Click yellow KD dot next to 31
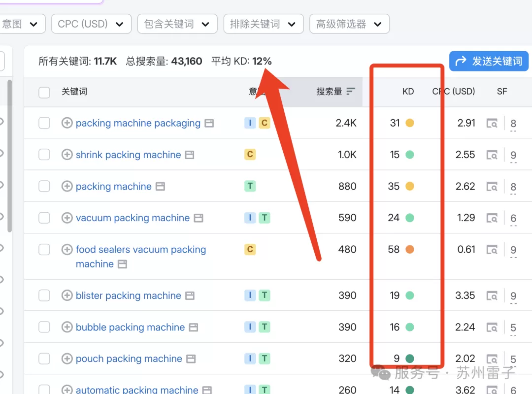Viewport: 532px width, 394px height. tap(410, 123)
